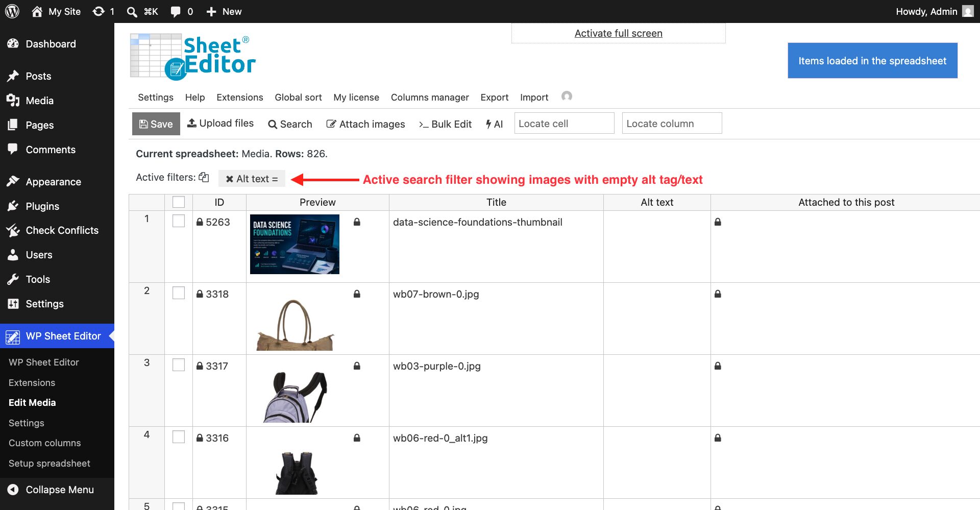
Task: Open the Columns manager menu
Action: [x=430, y=97]
